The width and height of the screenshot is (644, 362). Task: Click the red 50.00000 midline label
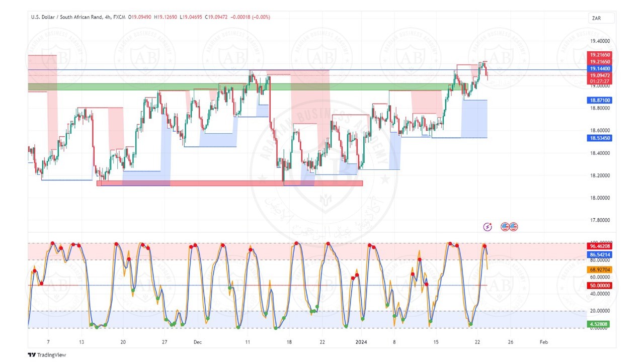coord(600,286)
